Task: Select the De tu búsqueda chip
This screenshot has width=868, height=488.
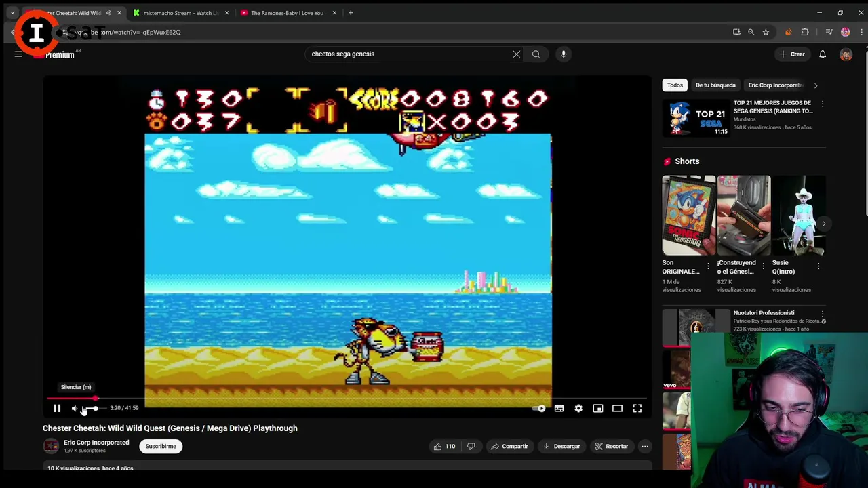Action: [715, 85]
